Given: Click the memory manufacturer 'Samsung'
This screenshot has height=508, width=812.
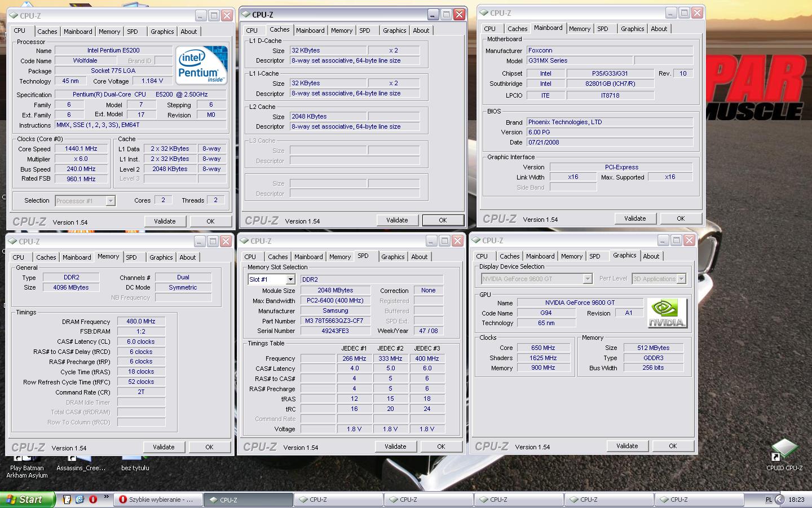Looking at the screenshot, I should pos(336,310).
